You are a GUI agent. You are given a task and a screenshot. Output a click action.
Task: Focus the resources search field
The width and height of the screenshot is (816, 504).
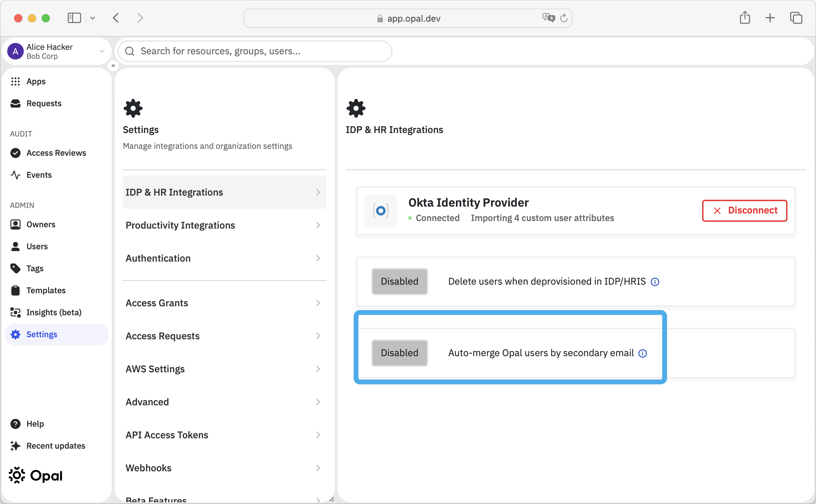255,51
